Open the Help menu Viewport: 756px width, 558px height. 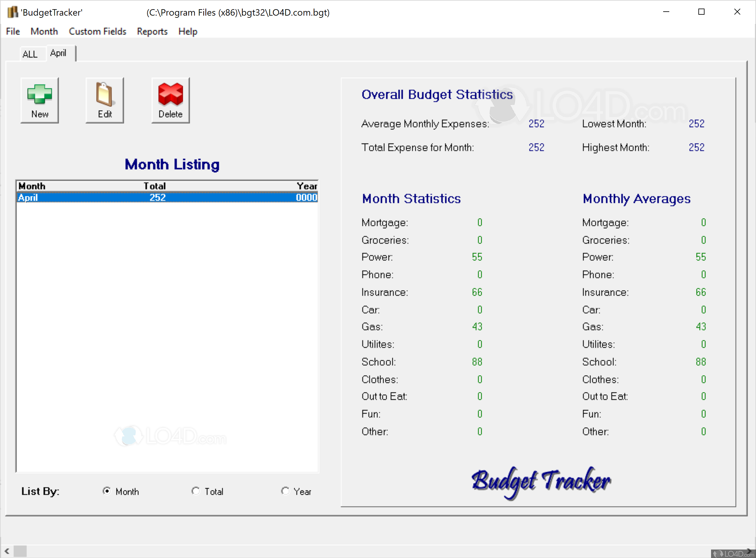pos(188,32)
